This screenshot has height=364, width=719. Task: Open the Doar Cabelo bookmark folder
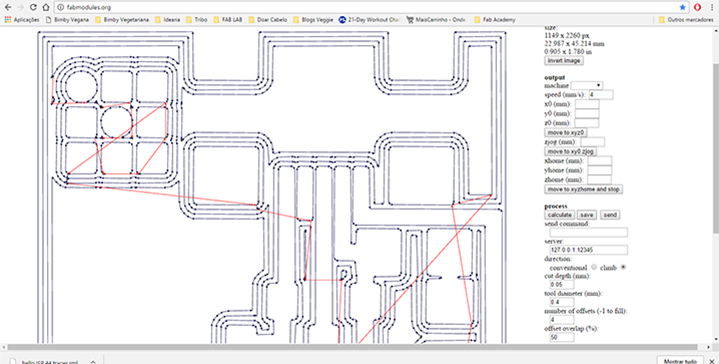pos(268,20)
